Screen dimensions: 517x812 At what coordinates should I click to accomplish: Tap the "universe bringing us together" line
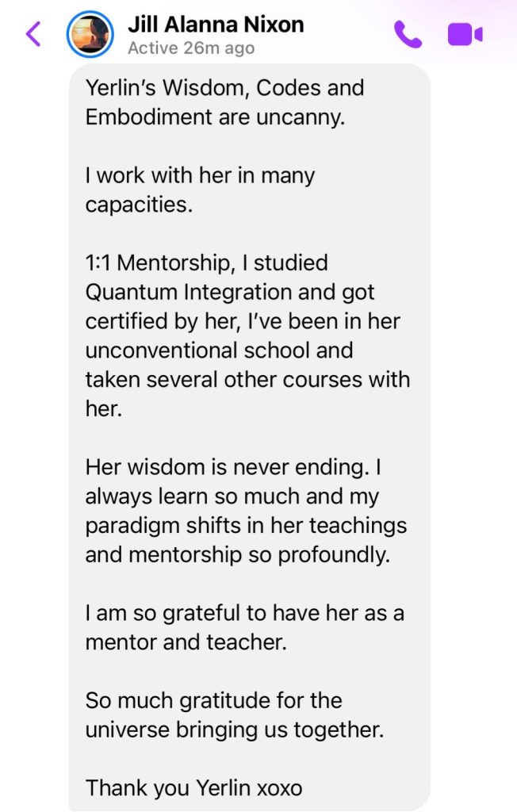coord(235,730)
